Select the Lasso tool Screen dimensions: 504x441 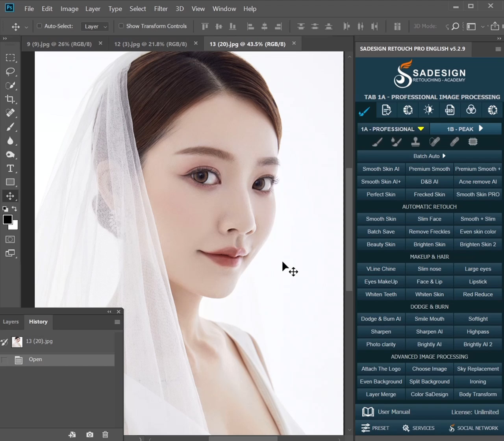(x=10, y=72)
